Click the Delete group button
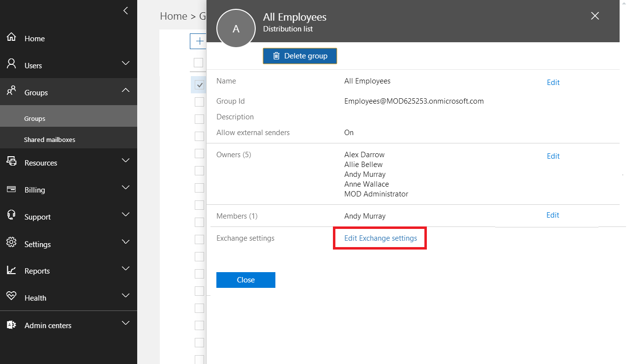 point(300,56)
